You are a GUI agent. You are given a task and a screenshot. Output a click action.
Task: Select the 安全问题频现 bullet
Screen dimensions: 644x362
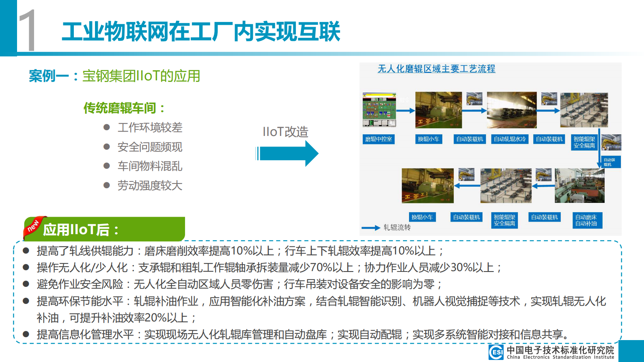143,147
